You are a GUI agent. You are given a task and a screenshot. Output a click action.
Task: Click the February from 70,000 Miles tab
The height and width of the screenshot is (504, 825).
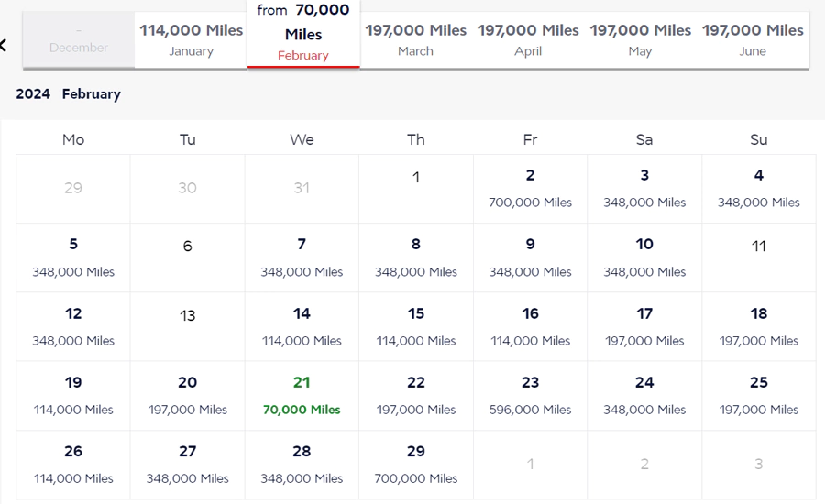(x=303, y=34)
